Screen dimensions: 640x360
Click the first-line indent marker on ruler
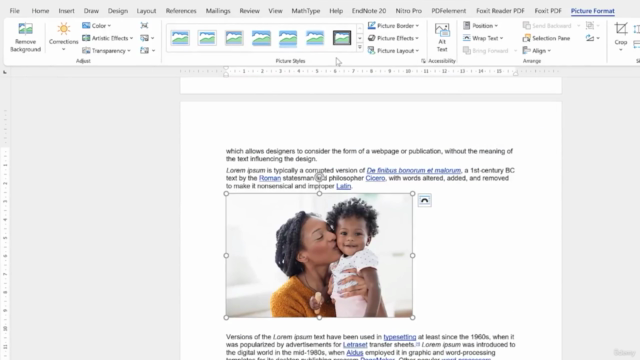pos(226,68)
